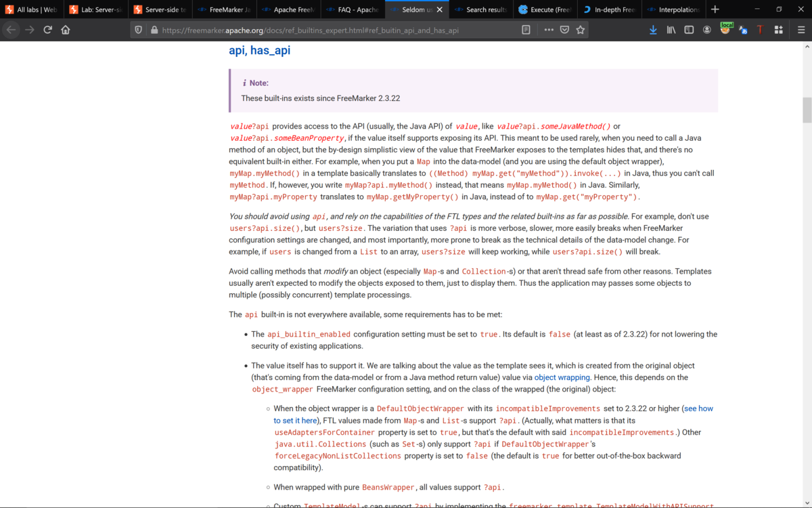The width and height of the screenshot is (812, 508).
Task: Open Library history and bookmarks
Action: click(x=671, y=30)
